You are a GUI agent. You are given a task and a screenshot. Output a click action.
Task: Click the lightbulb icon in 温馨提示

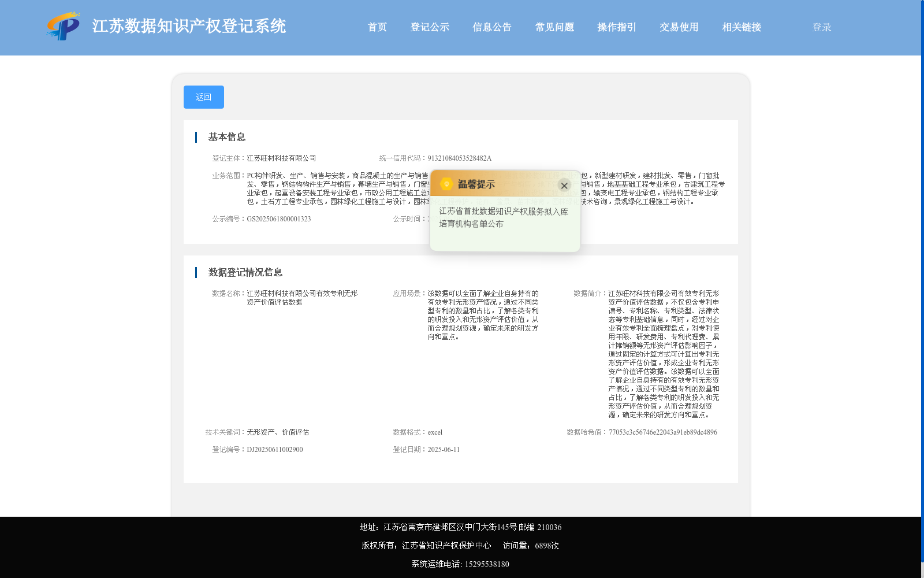click(x=446, y=184)
